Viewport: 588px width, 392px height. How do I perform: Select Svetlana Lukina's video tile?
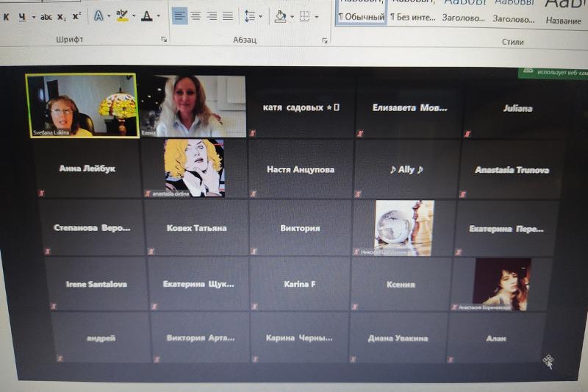(x=82, y=105)
